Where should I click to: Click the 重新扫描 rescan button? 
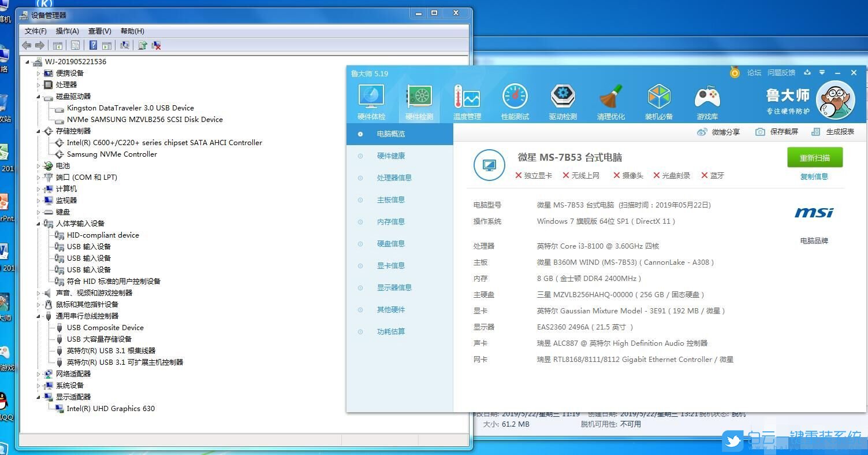tap(814, 157)
